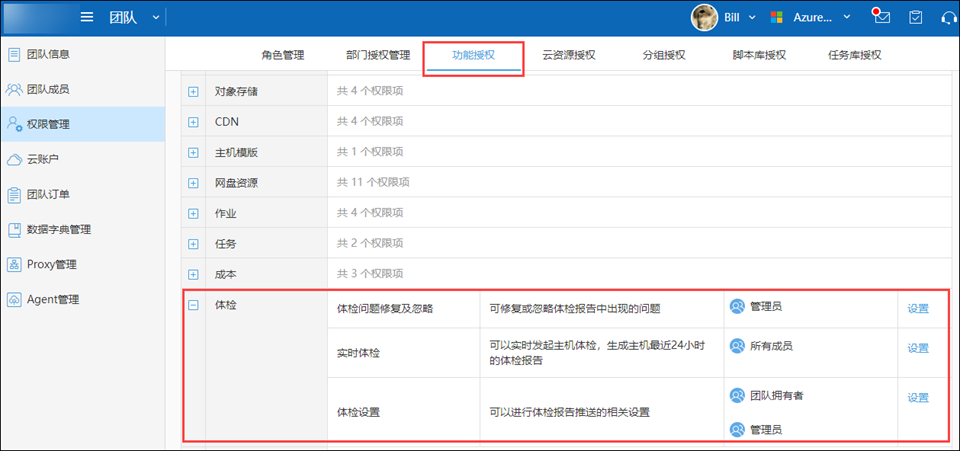Viewport: 960px width, 451px height.
Task: Click 管理员 icon in 体检设置 row
Action: (x=737, y=430)
